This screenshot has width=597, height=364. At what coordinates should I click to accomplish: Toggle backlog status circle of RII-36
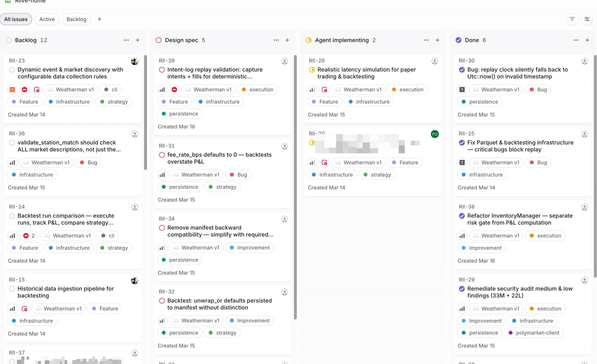click(x=12, y=143)
